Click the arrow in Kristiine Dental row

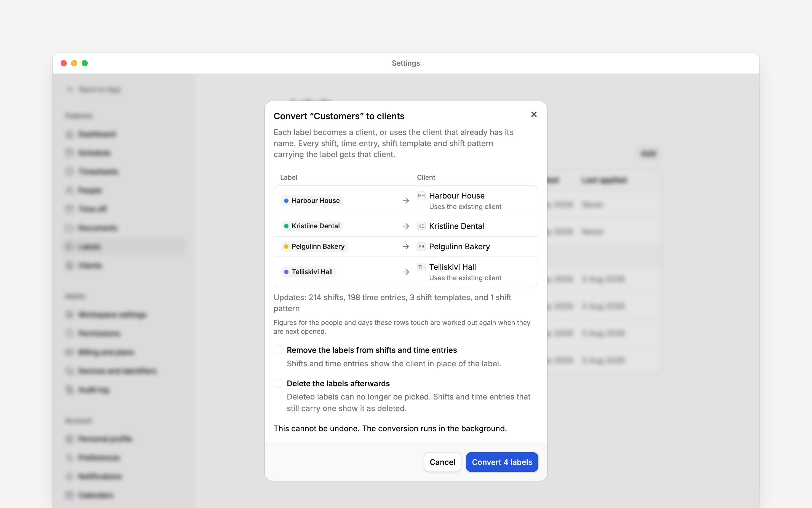click(x=406, y=226)
